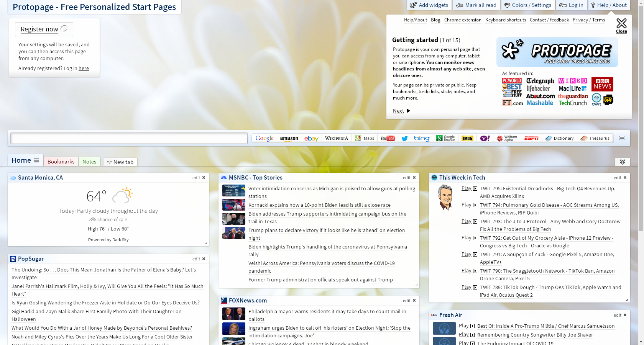This screenshot has height=345, width=644.
Task: Open Kornacki 10-point Biden lead headline
Action: tap(319, 205)
